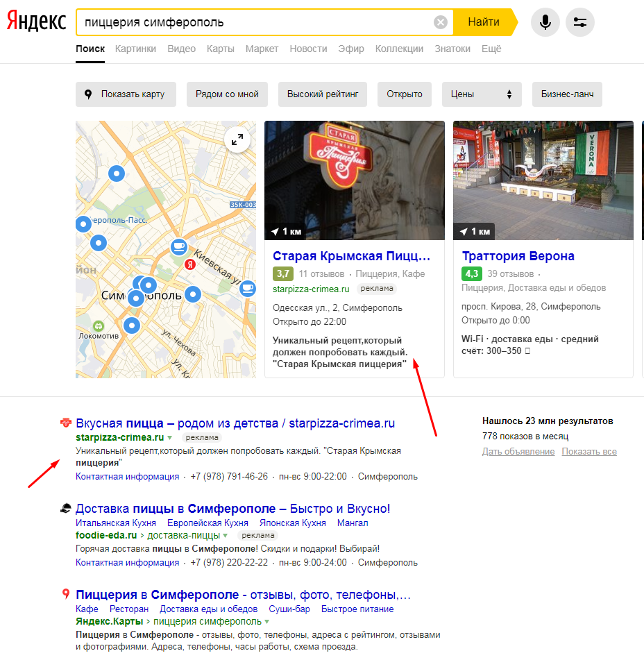Switch to the Видео tab
Image resolution: width=644 pixels, height=660 pixels.
(x=181, y=49)
